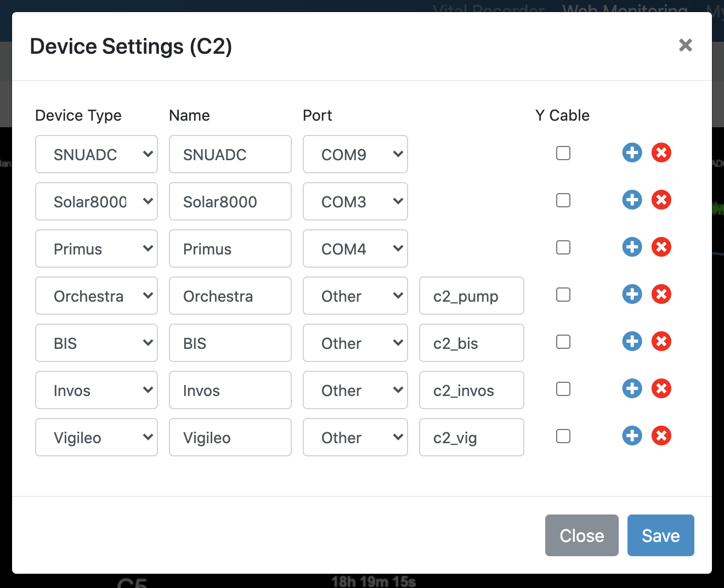Enable Y Cable for SNUADC
The image size is (724, 588).
click(x=563, y=153)
